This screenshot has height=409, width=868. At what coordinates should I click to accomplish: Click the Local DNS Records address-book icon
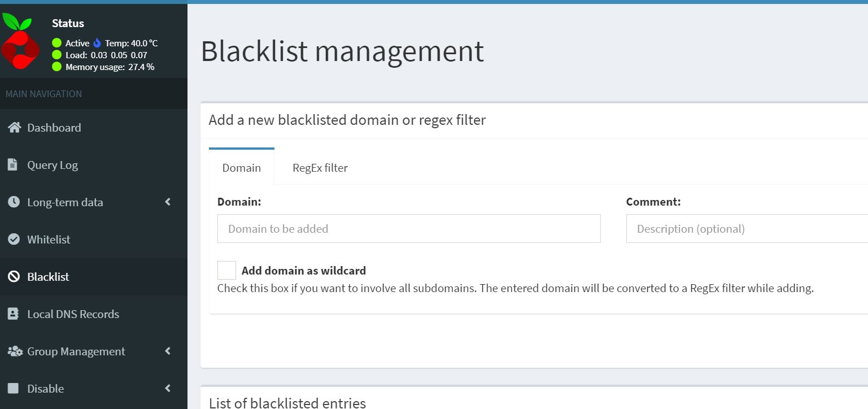tap(13, 314)
